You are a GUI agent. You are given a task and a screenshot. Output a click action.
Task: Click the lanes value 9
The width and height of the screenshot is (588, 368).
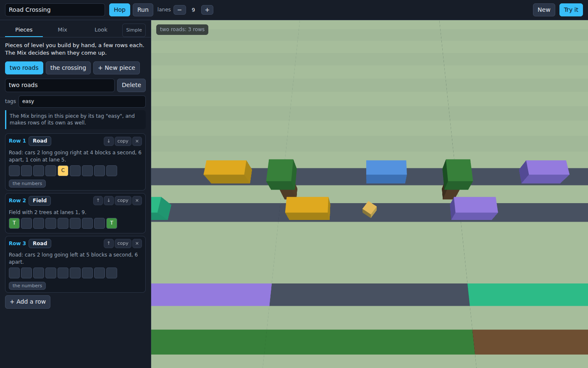[x=193, y=10]
